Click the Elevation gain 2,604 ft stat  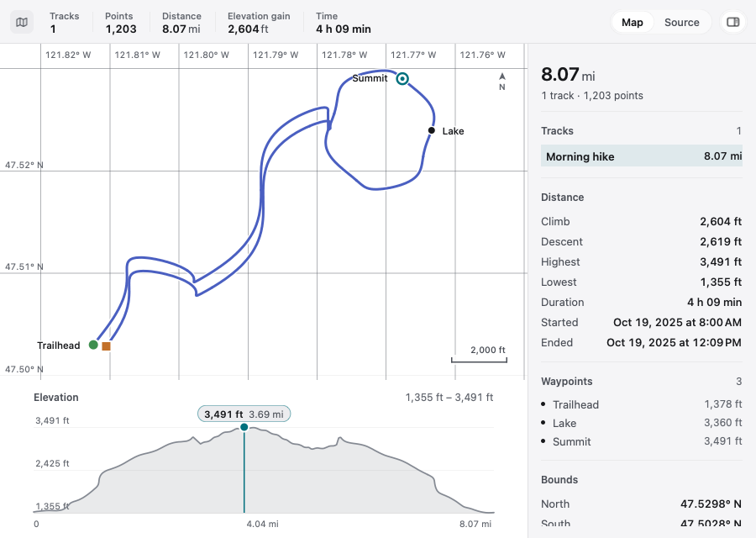point(259,23)
